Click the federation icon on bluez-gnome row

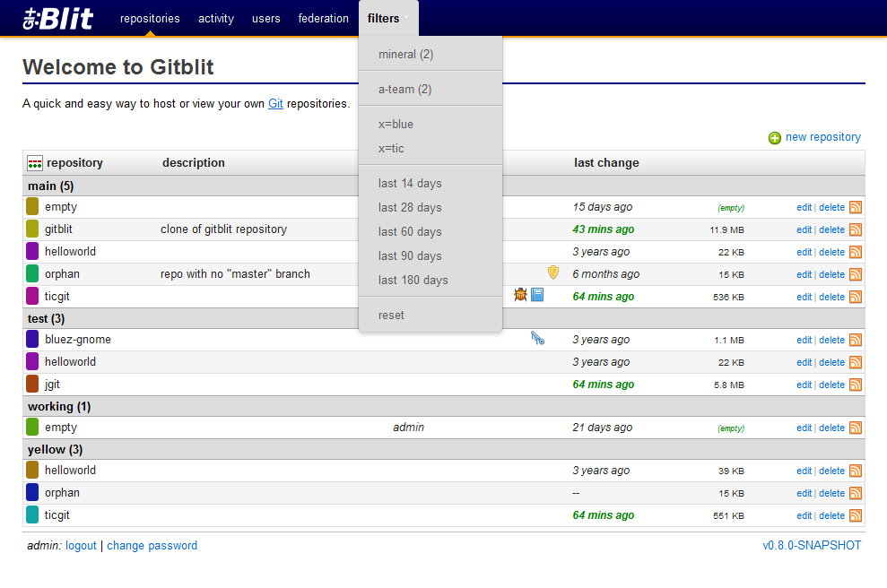coord(537,338)
